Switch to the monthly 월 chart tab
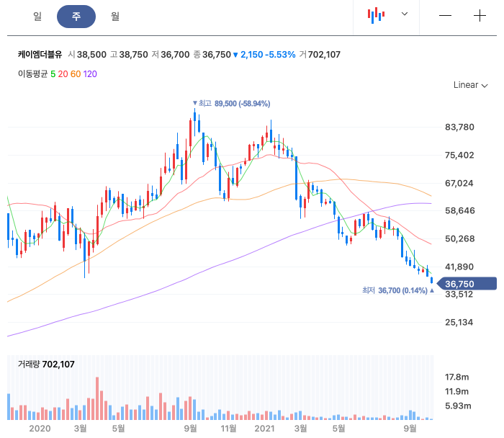Screen dimensions: 504x438 114,16
